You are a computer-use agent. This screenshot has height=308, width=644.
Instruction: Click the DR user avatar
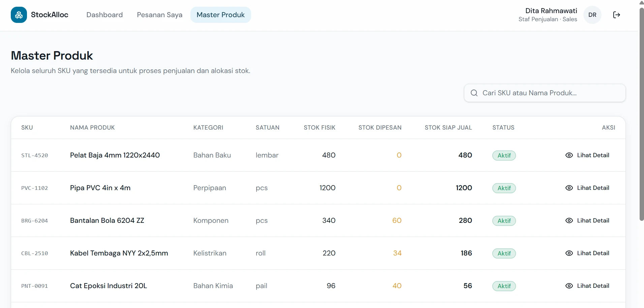592,15
